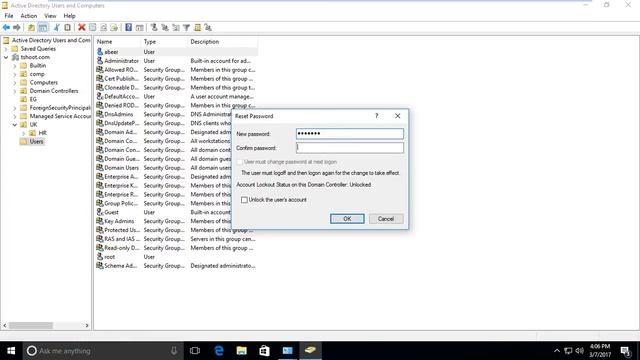Screen dimensions: 640x360
Task: Expand the Builtin container node
Action: pos(15,66)
